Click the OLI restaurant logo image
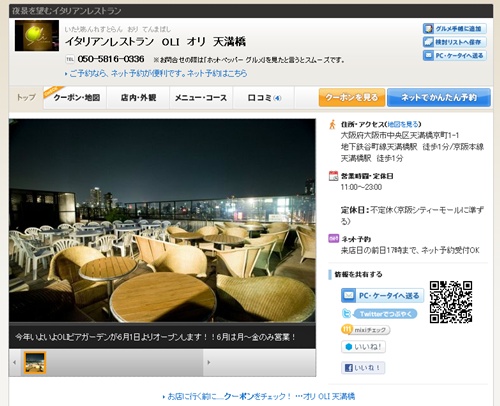 coord(37,36)
